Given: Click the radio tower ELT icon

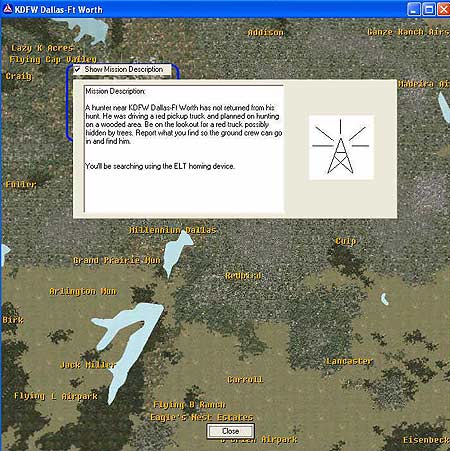Looking at the screenshot, I should pos(341,147).
